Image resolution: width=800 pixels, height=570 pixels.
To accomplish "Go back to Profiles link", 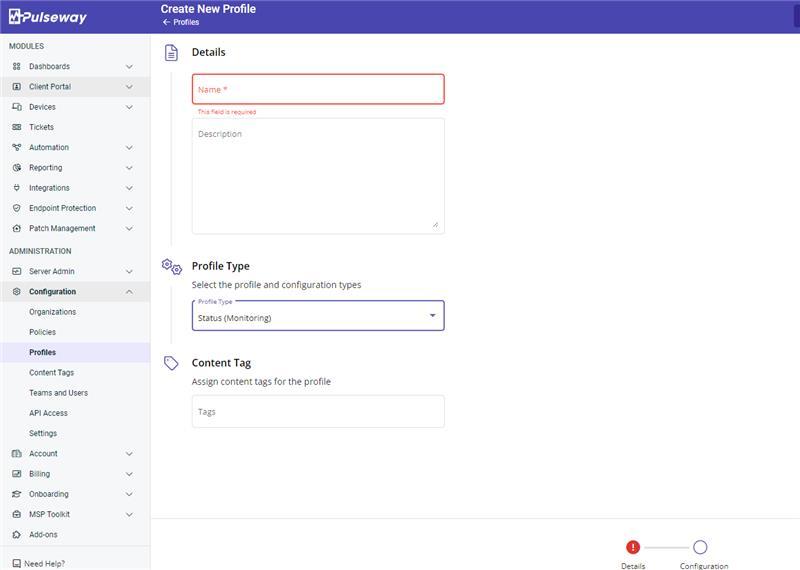I will (181, 22).
